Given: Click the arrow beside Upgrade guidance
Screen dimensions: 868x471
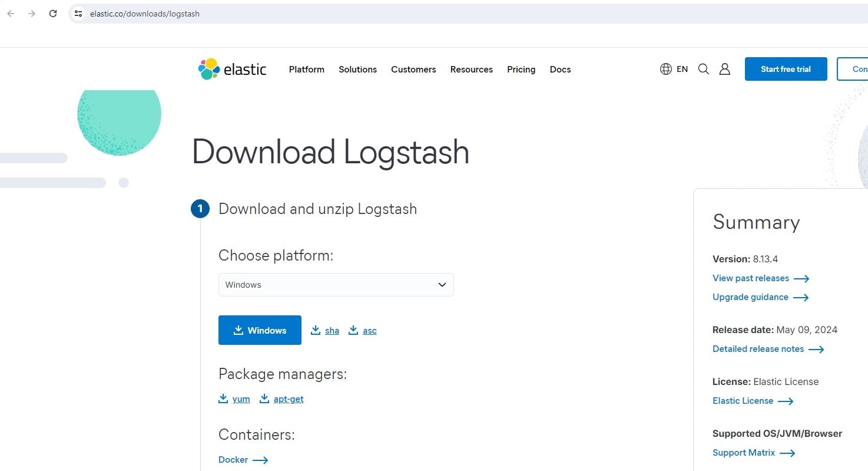Looking at the screenshot, I should (x=801, y=298).
